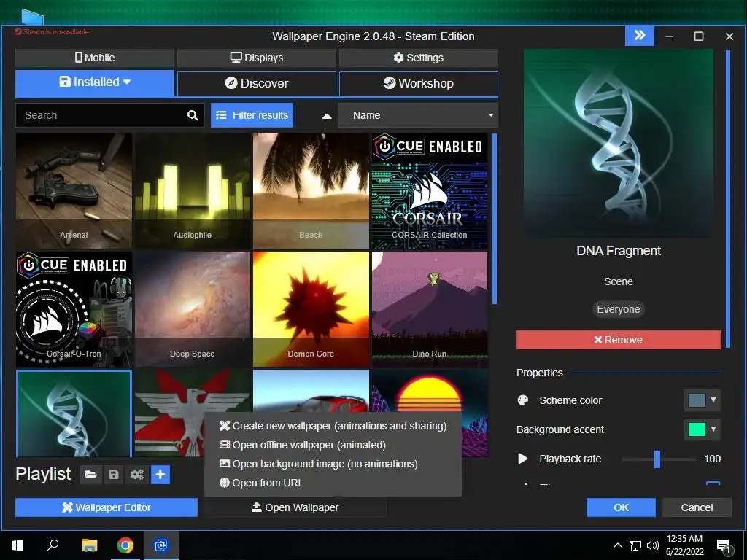Image resolution: width=747 pixels, height=560 pixels.
Task: Open playlist settings gears icon
Action: (x=137, y=475)
